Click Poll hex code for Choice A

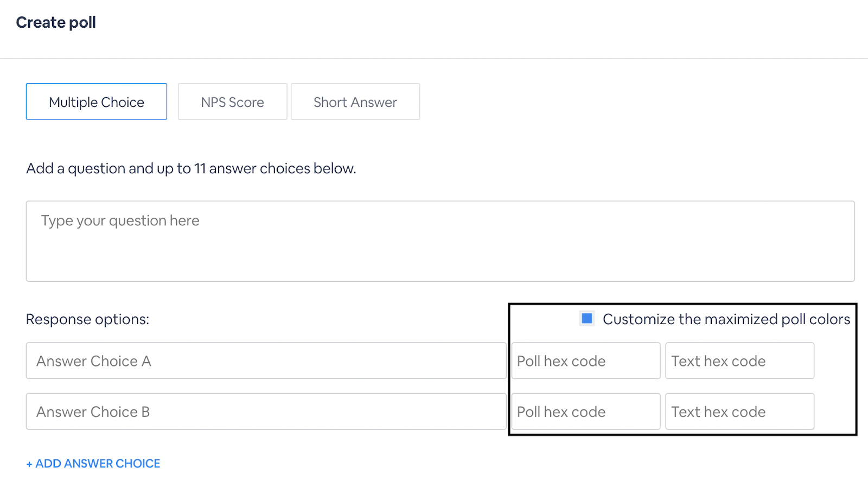[x=585, y=360]
